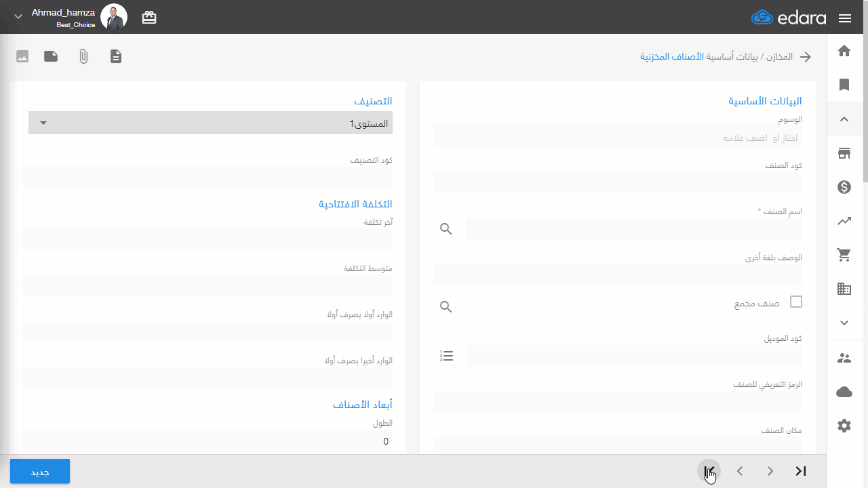868x488 pixels.
Task: Click the كود التصنيف input field
Action: pyautogui.click(x=208, y=177)
